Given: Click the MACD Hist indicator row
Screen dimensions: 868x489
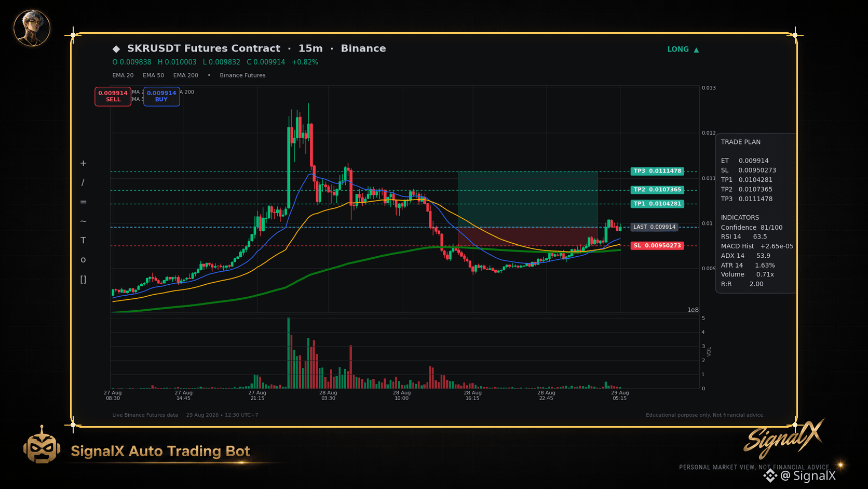Looking at the screenshot, I should (757, 246).
